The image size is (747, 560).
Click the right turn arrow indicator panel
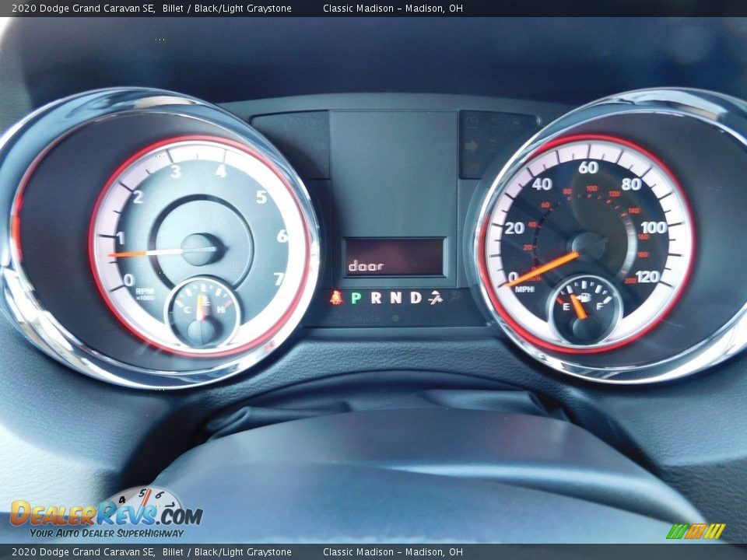click(x=472, y=145)
